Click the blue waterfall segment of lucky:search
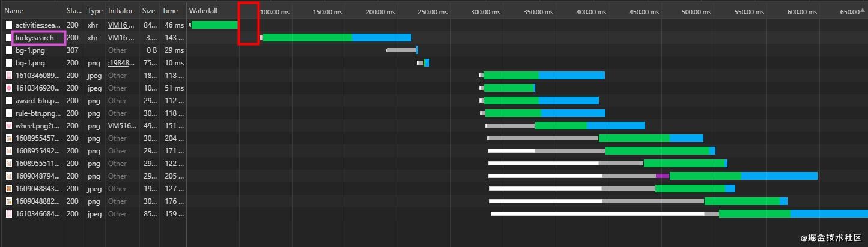 click(381, 38)
